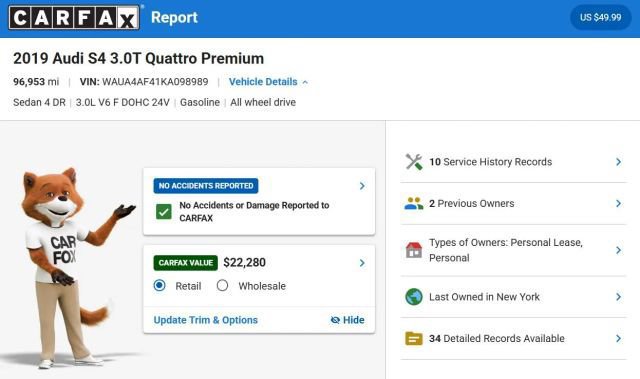Screen dimensions: 640x379
Task: Open Types of Owners chevron
Action: 619,250
